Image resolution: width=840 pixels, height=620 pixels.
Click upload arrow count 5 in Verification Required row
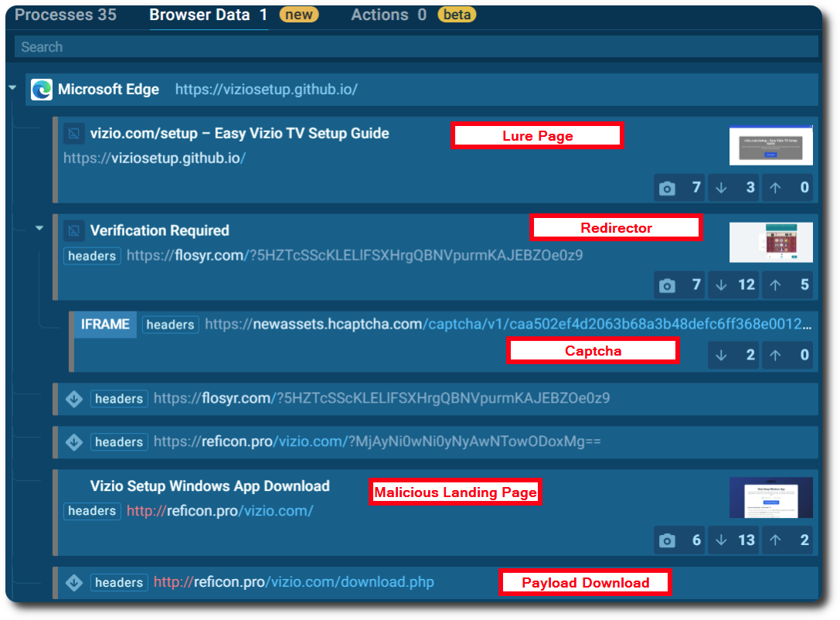(788, 284)
